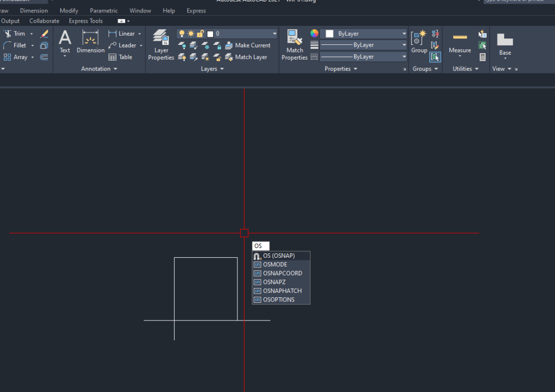The width and height of the screenshot is (555, 392).
Task: Toggle group selection on/off button
Action: coord(435,57)
